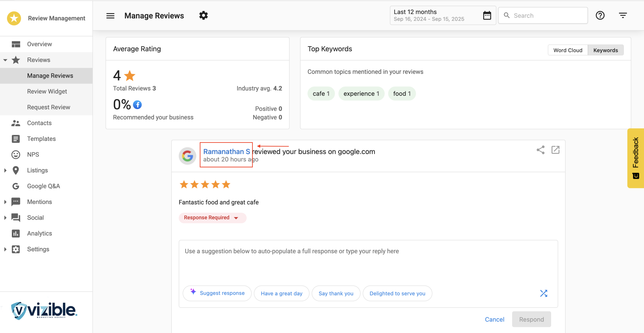Image resolution: width=644 pixels, height=333 pixels.
Task: Switch to Keywords view
Action: (606, 50)
